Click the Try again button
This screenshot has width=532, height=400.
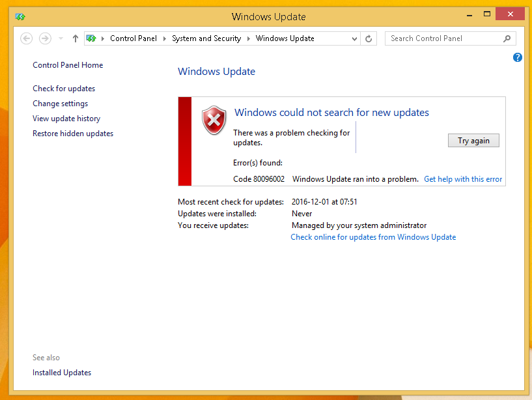(473, 141)
